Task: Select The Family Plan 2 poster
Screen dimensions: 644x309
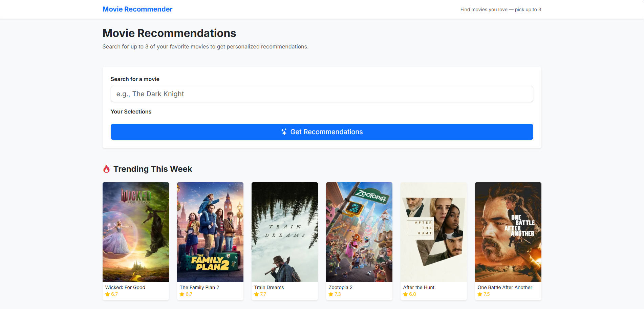Action: coord(210,232)
